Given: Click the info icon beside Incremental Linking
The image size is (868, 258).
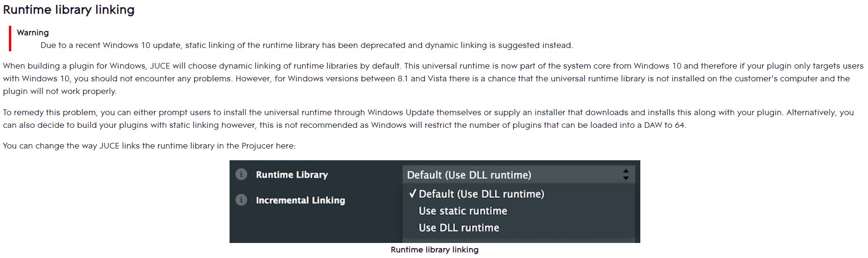Looking at the screenshot, I should (x=241, y=200).
